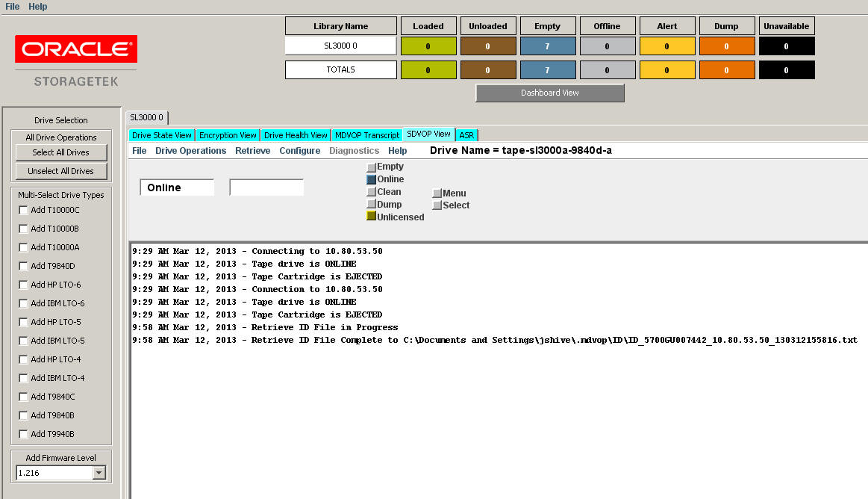Select the SL3000 0 library tab
This screenshot has width=868, height=499.
(x=147, y=117)
